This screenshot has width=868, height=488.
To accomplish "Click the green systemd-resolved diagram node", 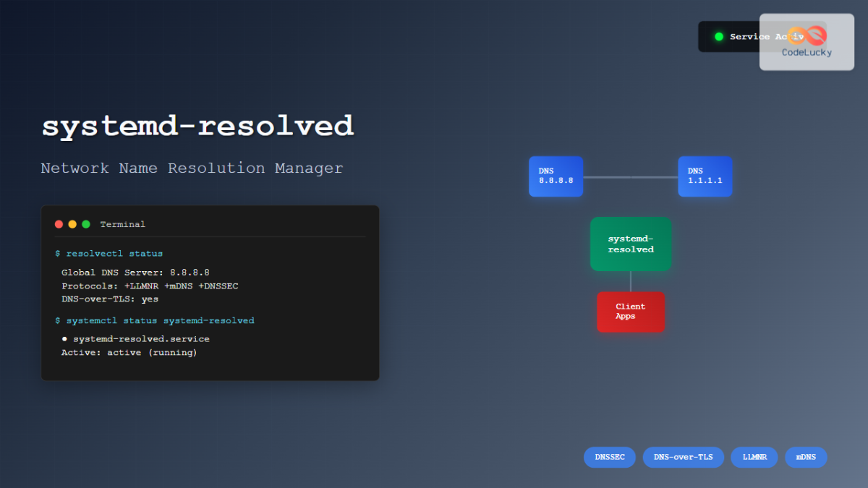I will click(x=630, y=244).
